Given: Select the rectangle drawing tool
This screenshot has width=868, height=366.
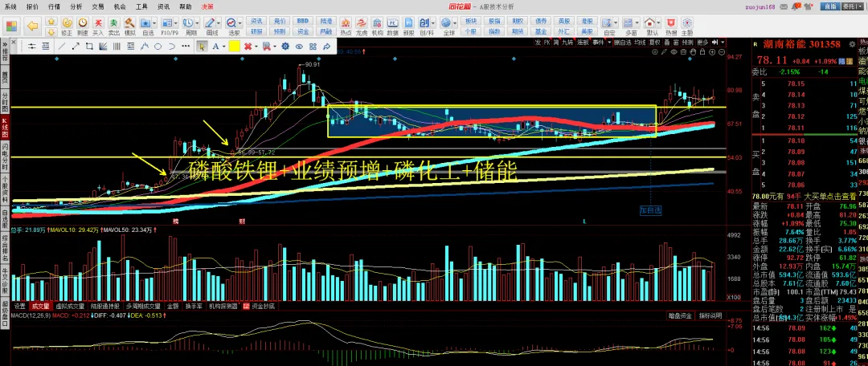Looking at the screenshot, I should (x=89, y=47).
